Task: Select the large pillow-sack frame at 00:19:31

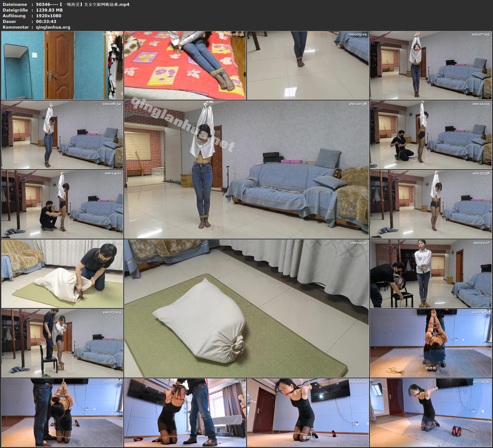Action: coord(246,308)
